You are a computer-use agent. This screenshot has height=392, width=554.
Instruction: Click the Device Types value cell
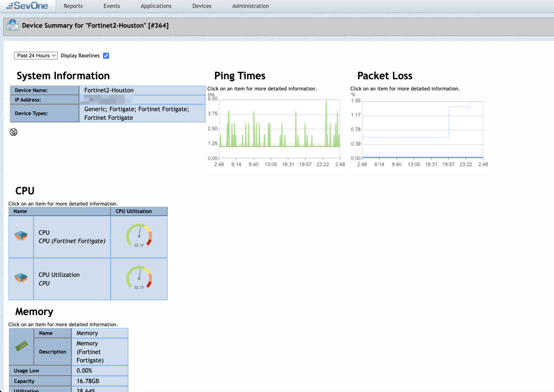142,113
